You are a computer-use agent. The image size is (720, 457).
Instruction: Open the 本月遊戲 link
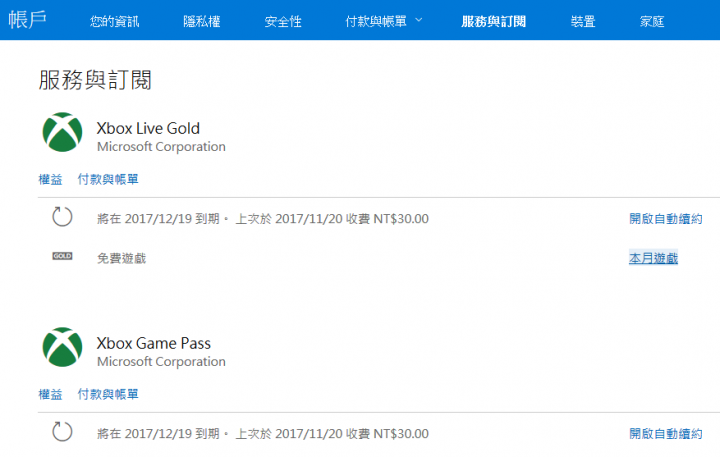[x=653, y=258]
